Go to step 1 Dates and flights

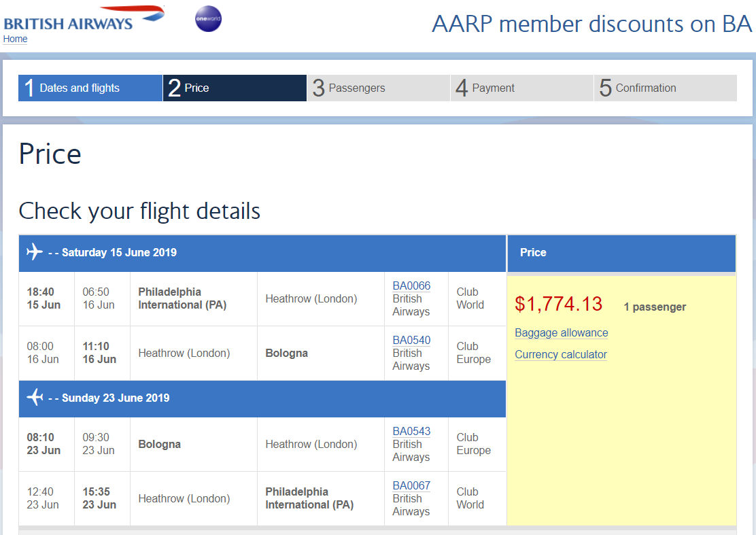pyautogui.click(x=90, y=88)
